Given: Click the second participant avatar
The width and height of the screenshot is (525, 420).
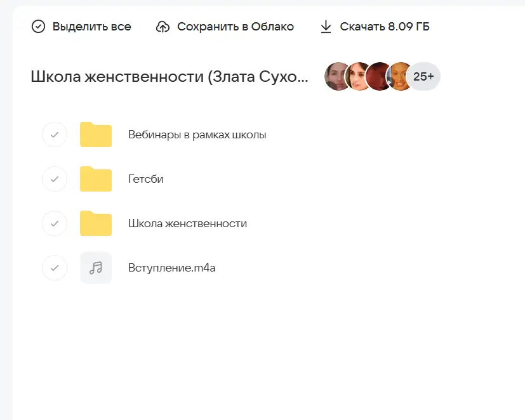Looking at the screenshot, I should coord(358,76).
